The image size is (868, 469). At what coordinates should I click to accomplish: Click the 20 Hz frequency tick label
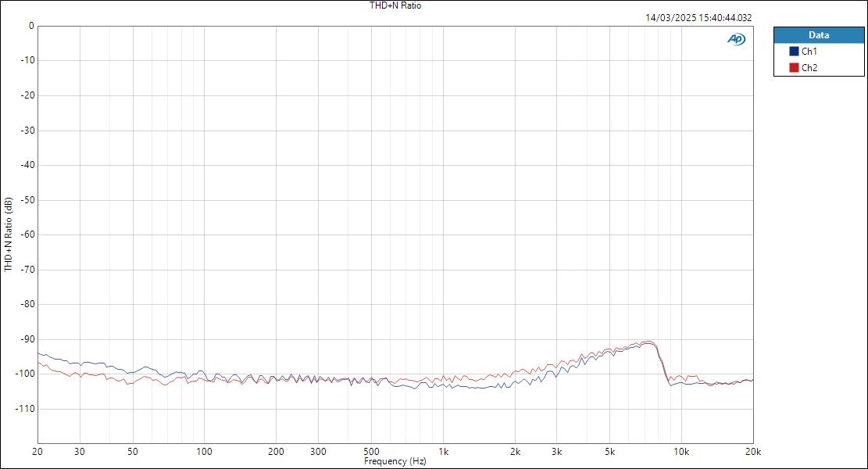point(37,452)
